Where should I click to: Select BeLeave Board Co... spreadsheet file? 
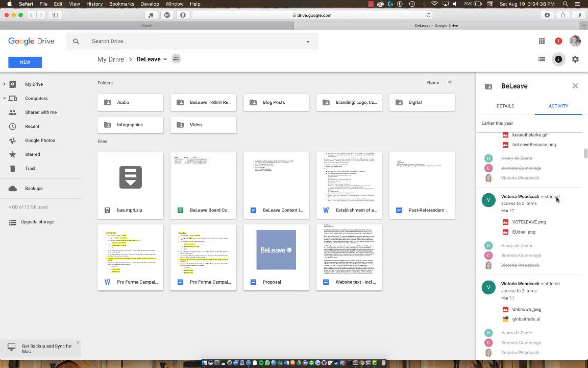click(203, 186)
